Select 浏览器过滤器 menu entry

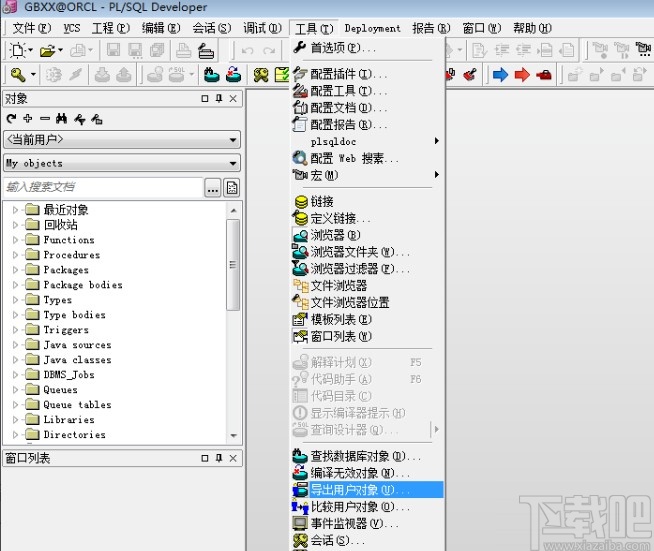coord(367,269)
